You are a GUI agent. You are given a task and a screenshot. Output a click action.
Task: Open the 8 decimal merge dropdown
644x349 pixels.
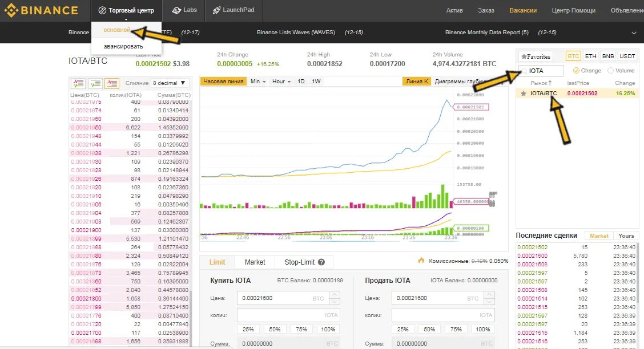click(170, 83)
